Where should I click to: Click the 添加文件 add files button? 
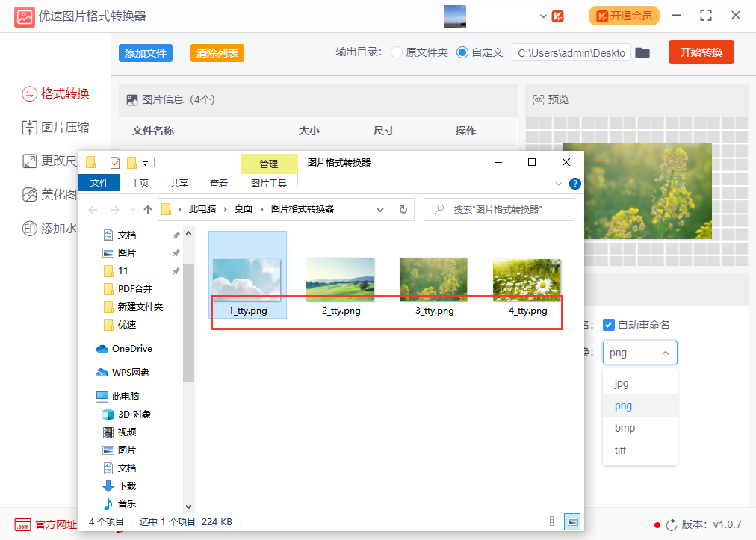tap(145, 53)
